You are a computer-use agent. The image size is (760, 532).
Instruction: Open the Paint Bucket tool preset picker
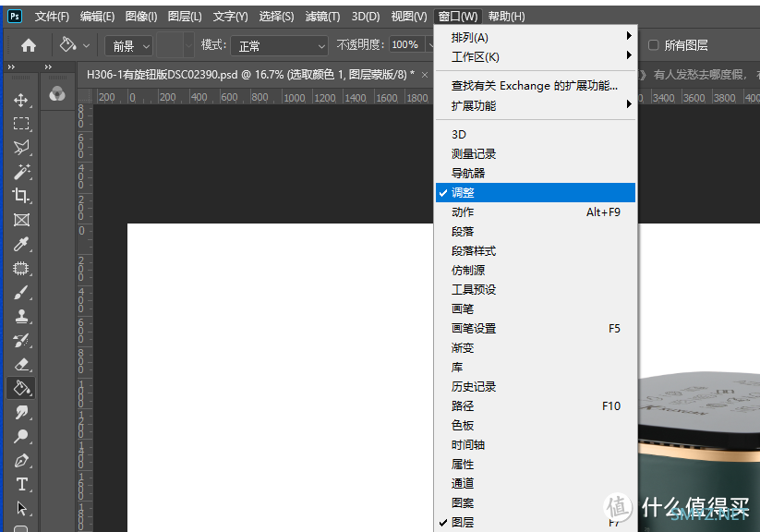75,45
